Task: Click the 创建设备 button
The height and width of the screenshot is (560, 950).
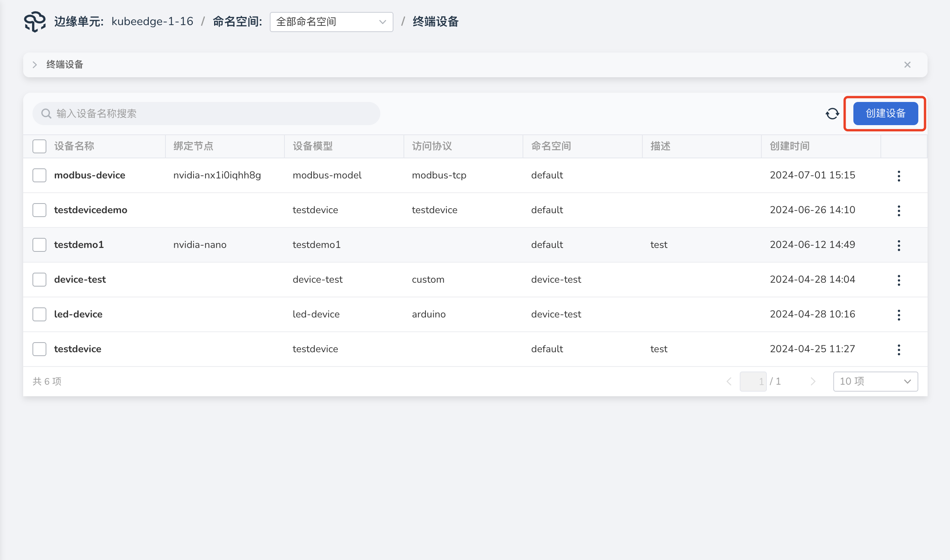Action: 885,114
